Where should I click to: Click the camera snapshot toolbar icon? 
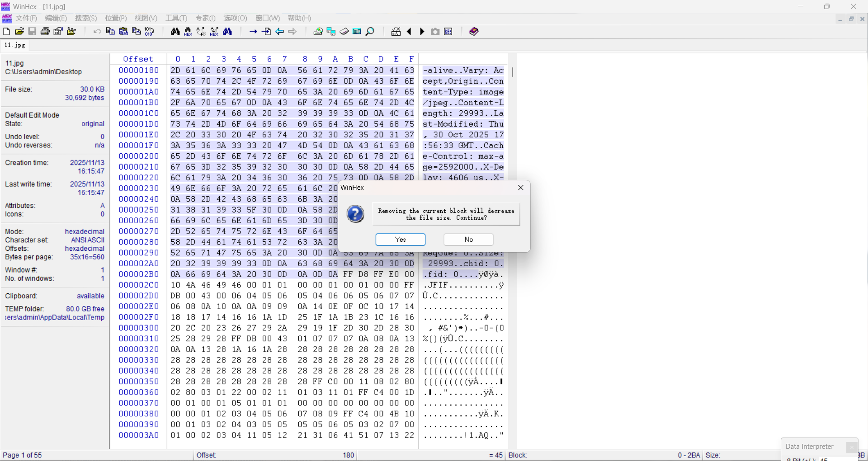click(x=435, y=31)
